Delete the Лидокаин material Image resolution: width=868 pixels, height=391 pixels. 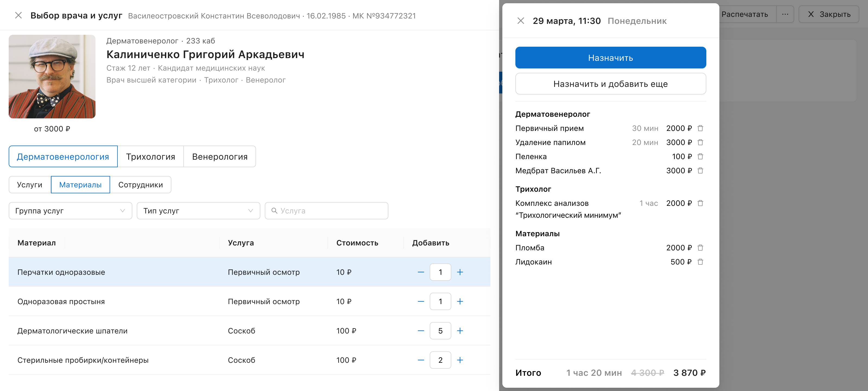click(700, 262)
